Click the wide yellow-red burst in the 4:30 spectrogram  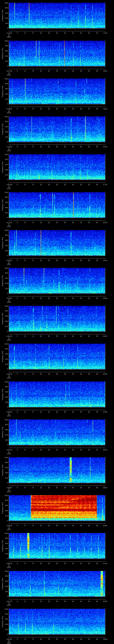(28, 546)
